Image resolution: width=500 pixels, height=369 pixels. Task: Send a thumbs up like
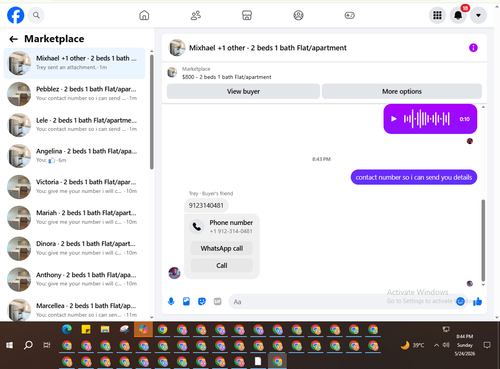(x=477, y=301)
